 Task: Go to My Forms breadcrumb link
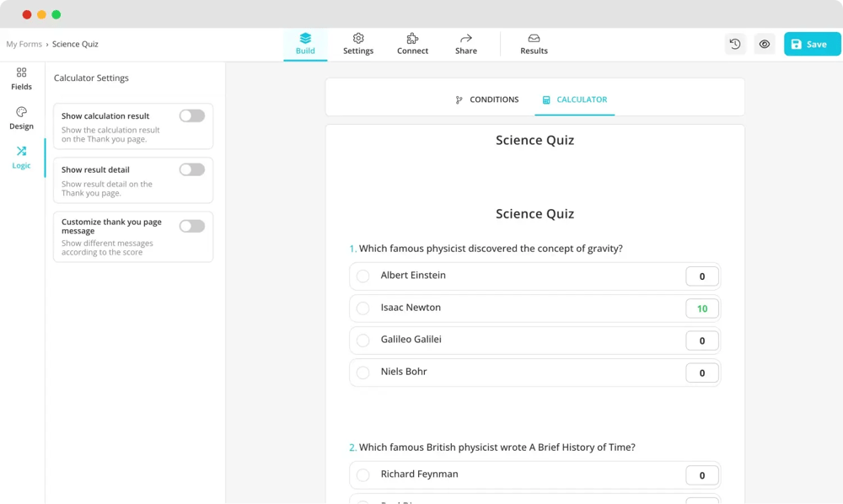[x=24, y=44]
